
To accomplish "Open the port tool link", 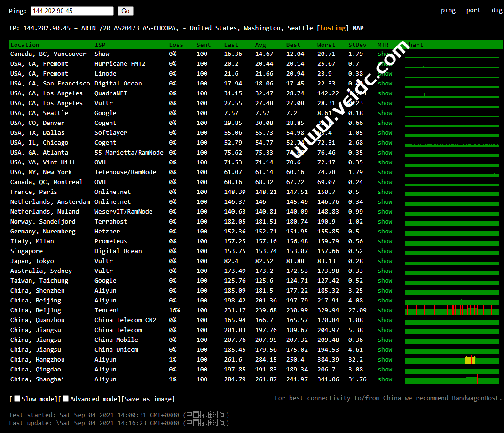I will click(473, 10).
